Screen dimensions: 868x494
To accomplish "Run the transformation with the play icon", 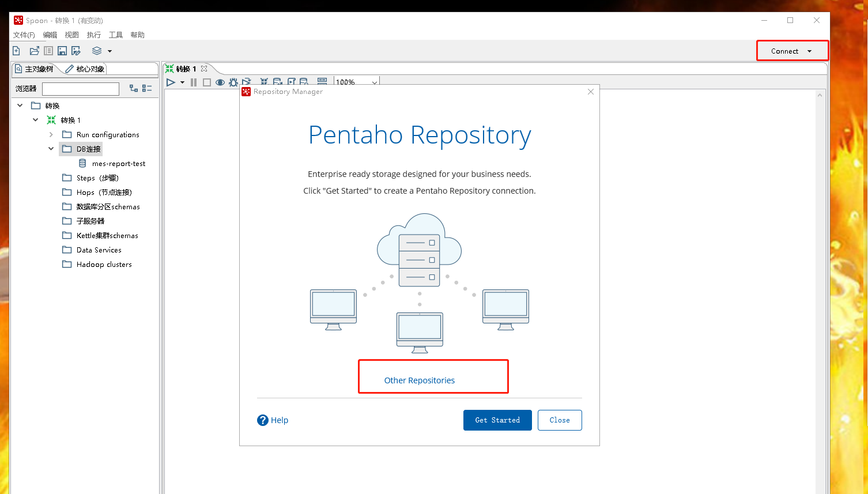I will (x=171, y=82).
